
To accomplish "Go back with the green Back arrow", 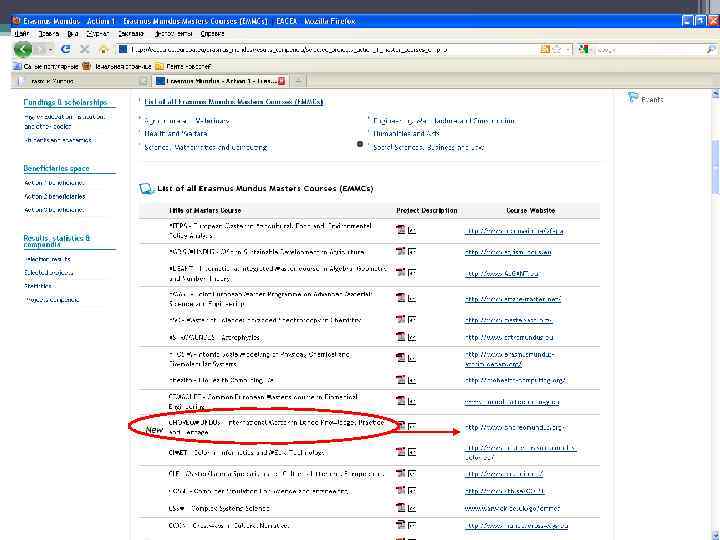I will 22,49.
